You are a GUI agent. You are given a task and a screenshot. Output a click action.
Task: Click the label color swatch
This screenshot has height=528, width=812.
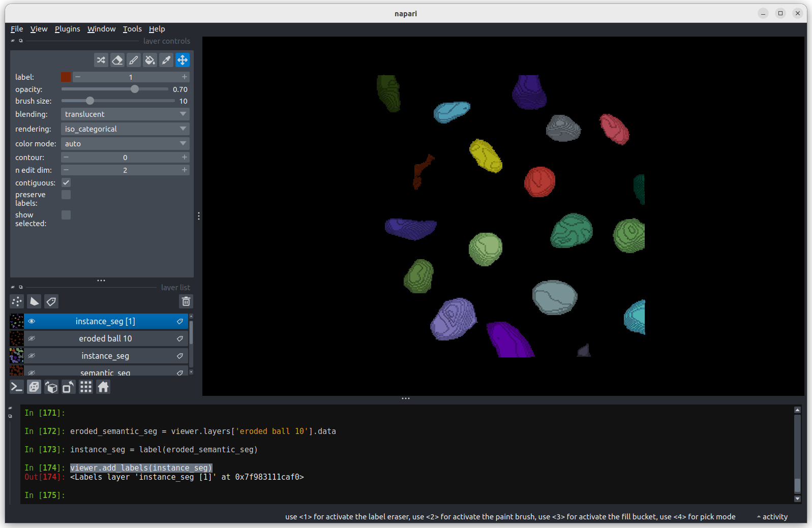66,77
